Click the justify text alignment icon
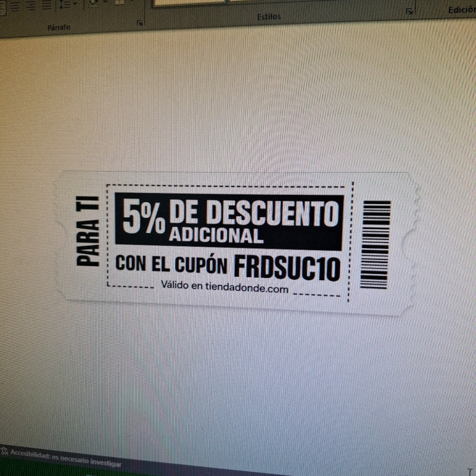This screenshot has width=476, height=476. pos(46,5)
